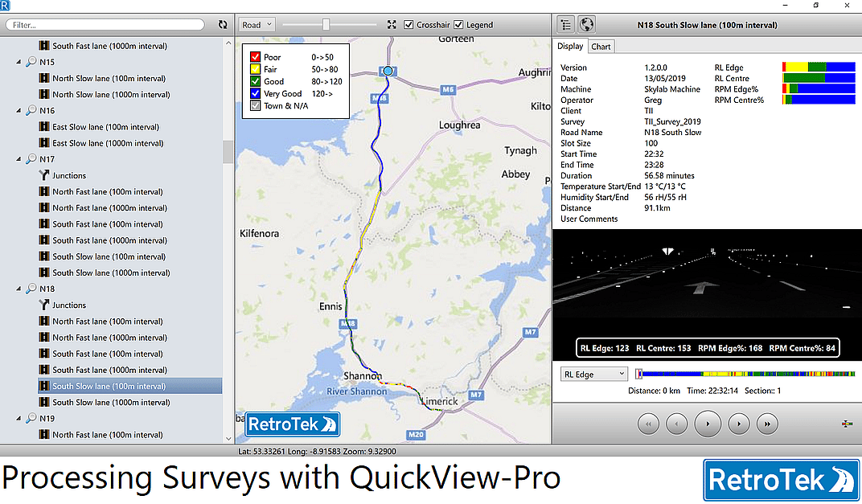Click the N16 magnifier road icon
This screenshot has height=504, width=862.
pos(31,110)
